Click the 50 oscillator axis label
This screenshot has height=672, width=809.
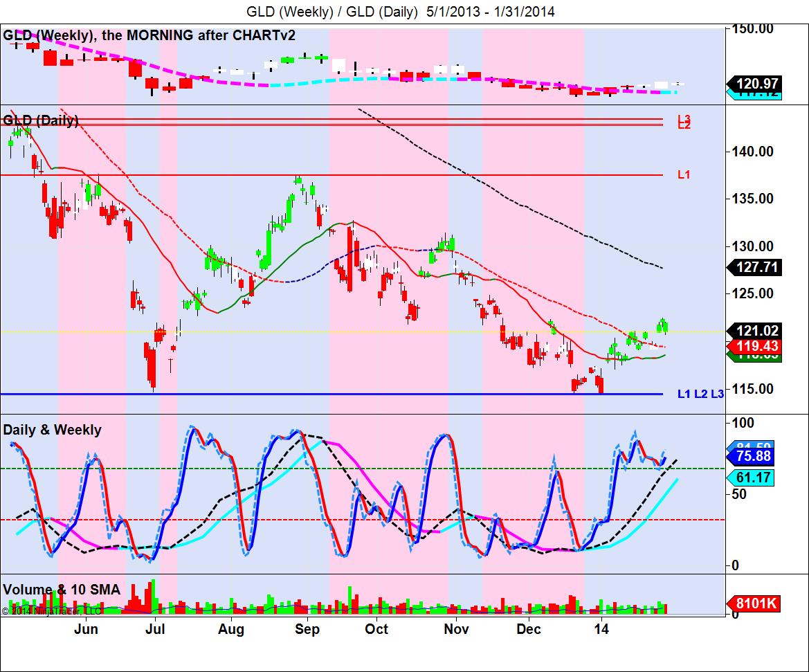tap(739, 494)
